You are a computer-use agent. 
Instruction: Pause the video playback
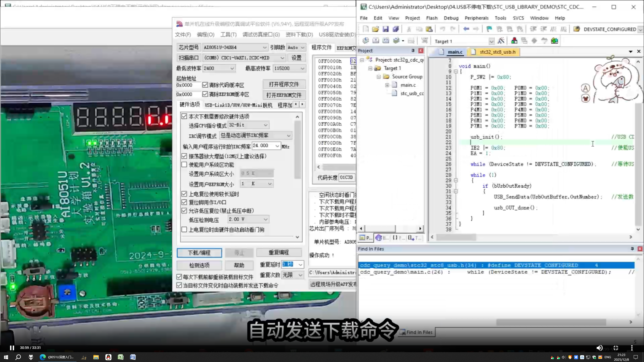(12, 348)
